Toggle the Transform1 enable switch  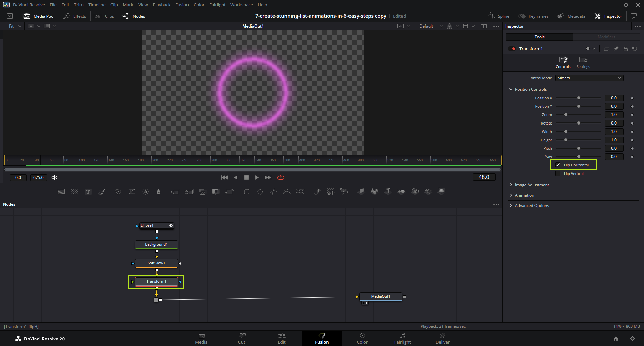(x=512, y=49)
